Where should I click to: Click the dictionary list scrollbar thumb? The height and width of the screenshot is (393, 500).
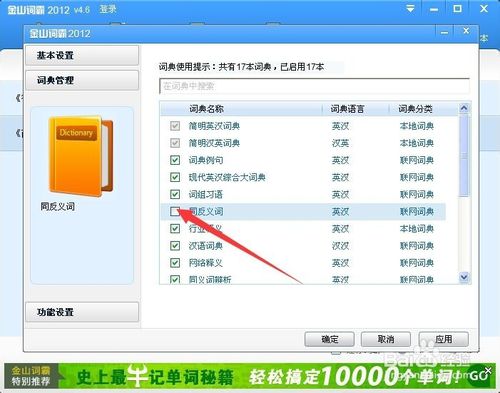click(x=464, y=155)
